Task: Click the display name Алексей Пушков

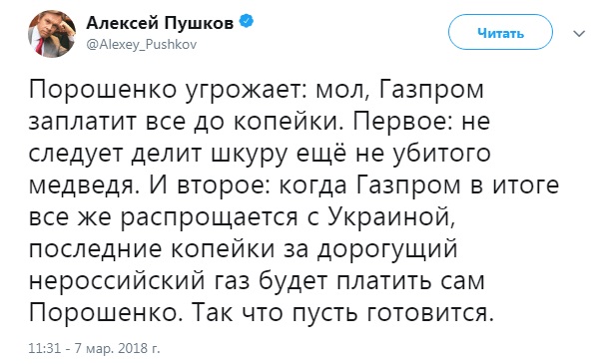Action: pyautogui.click(x=160, y=23)
